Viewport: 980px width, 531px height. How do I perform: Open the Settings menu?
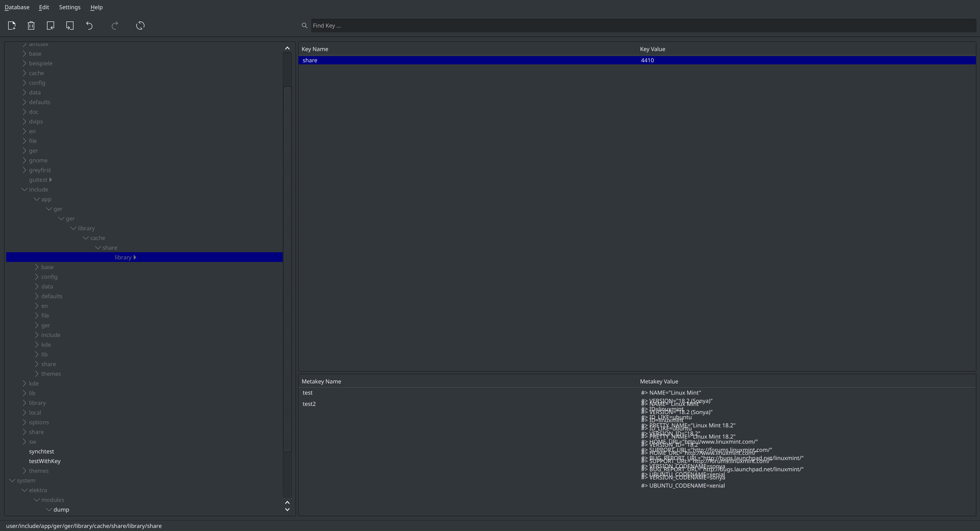[70, 7]
